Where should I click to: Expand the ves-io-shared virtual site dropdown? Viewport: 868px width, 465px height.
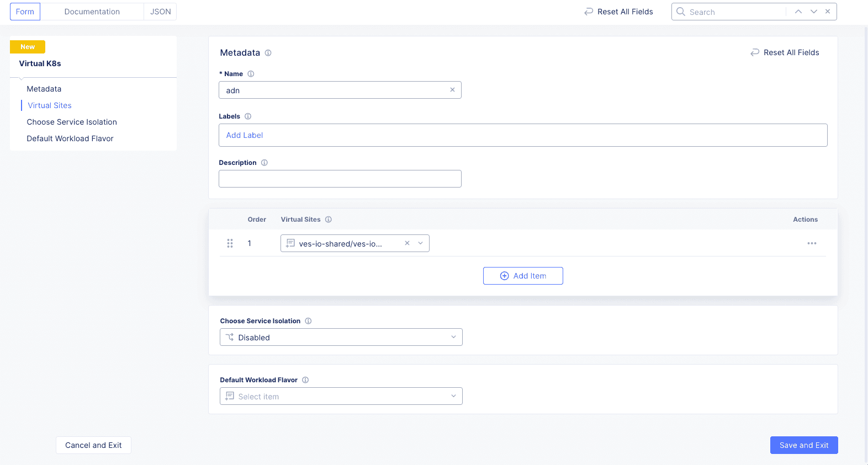[421, 243]
